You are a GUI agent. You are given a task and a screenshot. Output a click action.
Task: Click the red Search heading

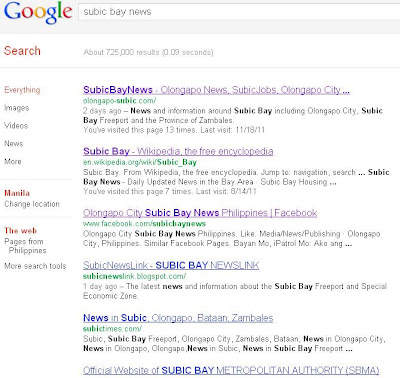(x=22, y=51)
